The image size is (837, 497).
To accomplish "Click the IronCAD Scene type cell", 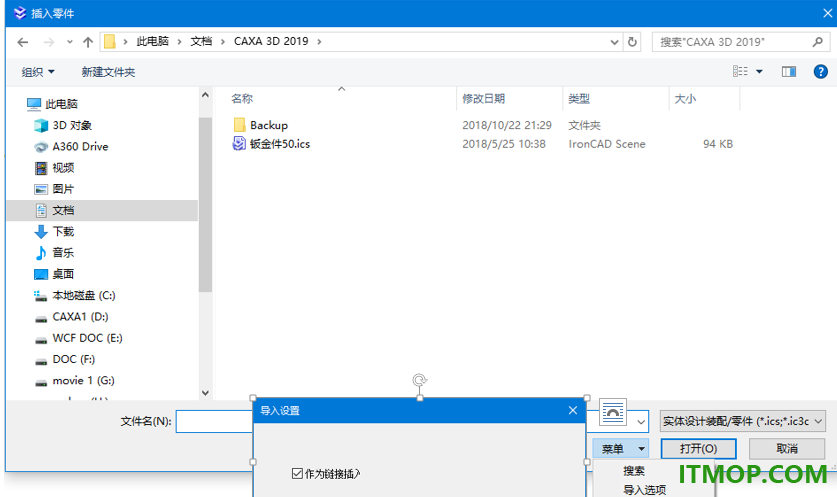I will tap(607, 144).
